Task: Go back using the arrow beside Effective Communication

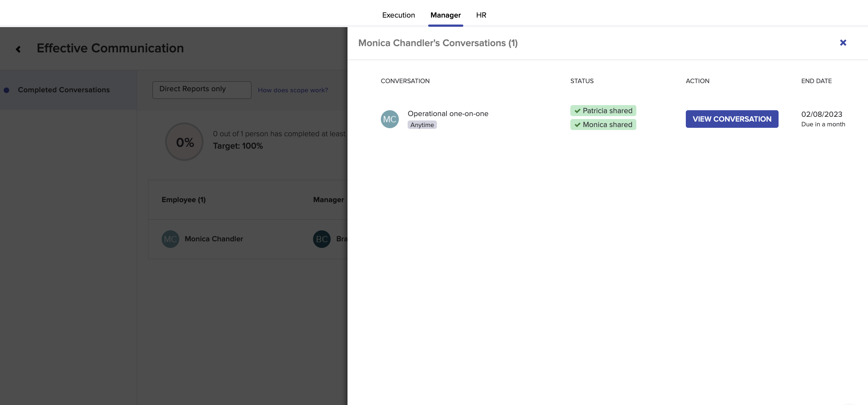Action: [x=18, y=49]
